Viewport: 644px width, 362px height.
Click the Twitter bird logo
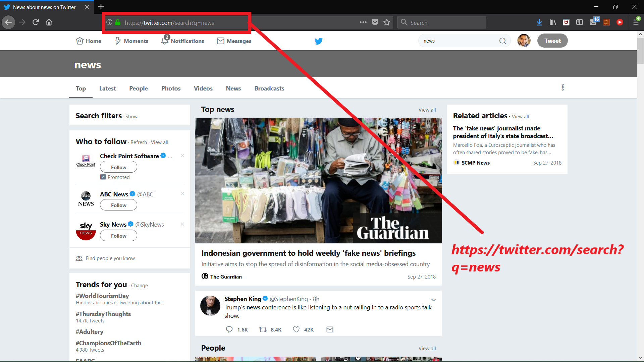(x=318, y=41)
